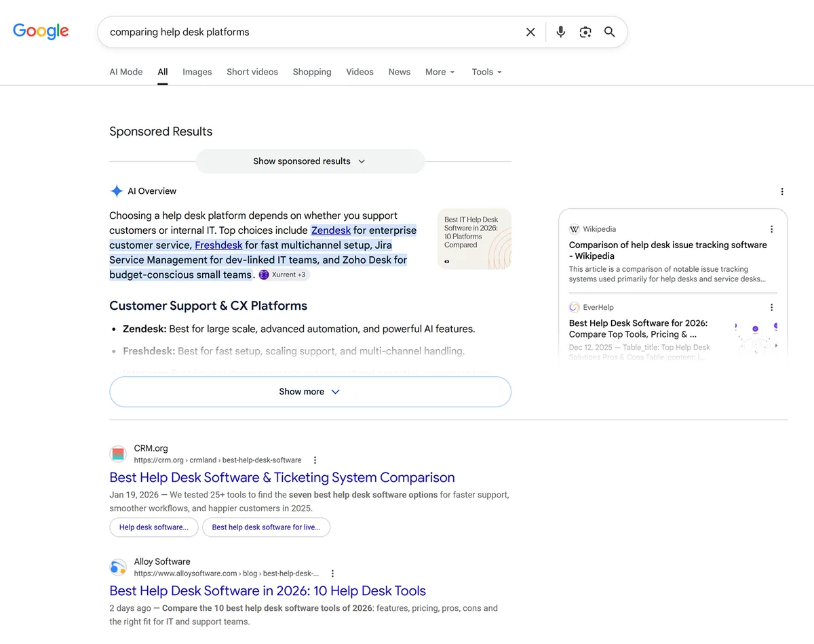Open the Best IT Help Desk Software thumbnail
Image resolution: width=814 pixels, height=644 pixels.
[474, 239]
